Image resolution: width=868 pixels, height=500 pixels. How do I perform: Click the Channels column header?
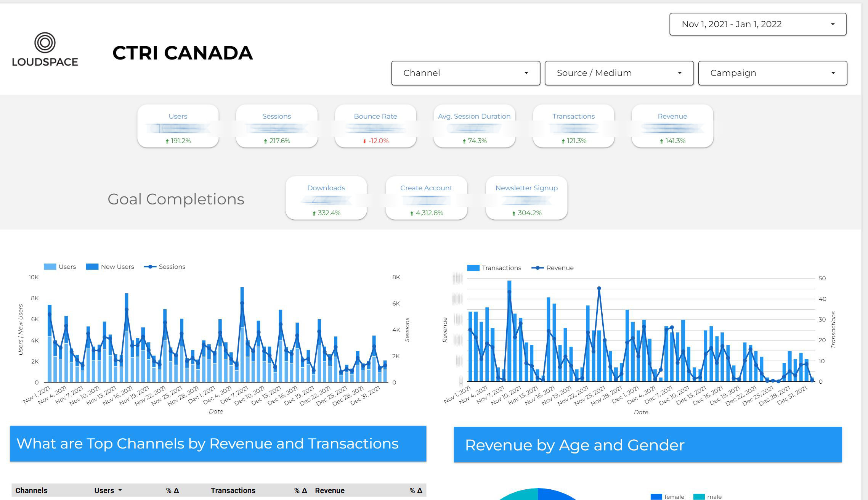coord(31,490)
